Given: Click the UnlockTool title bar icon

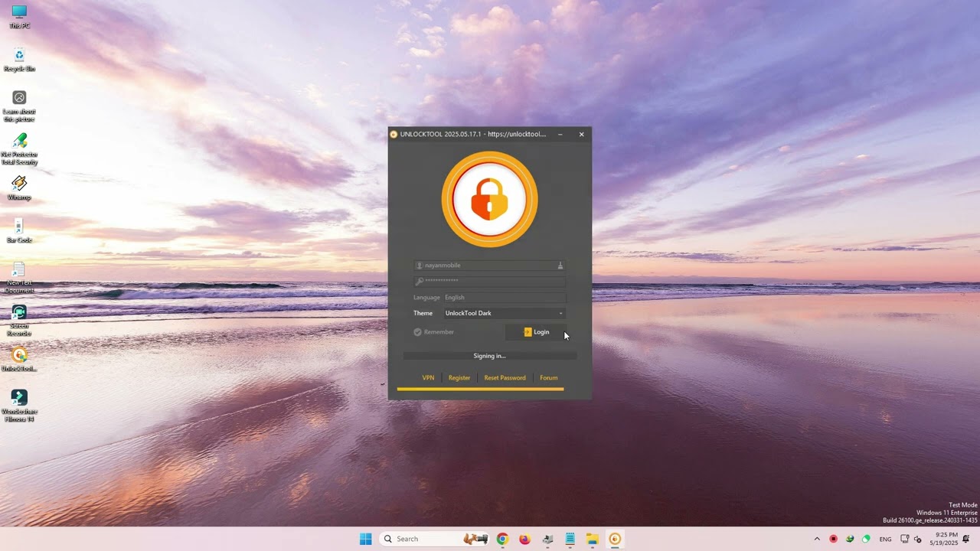Looking at the screenshot, I should [394, 134].
